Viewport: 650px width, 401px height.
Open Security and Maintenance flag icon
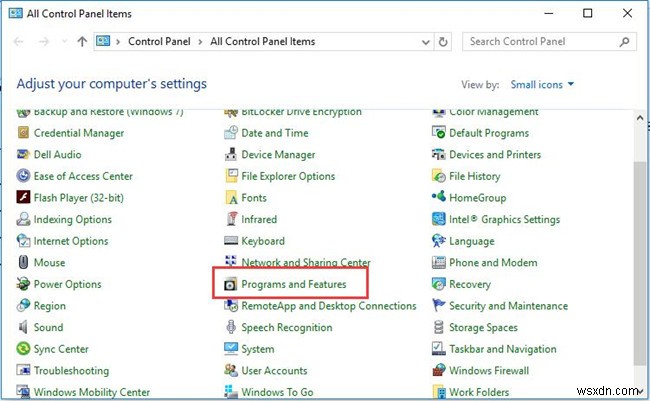tap(439, 305)
